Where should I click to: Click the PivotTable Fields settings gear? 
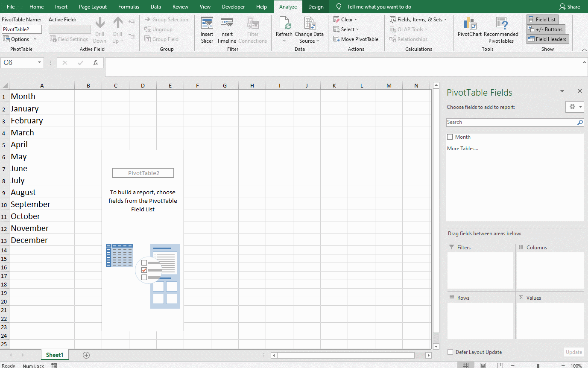[572, 107]
